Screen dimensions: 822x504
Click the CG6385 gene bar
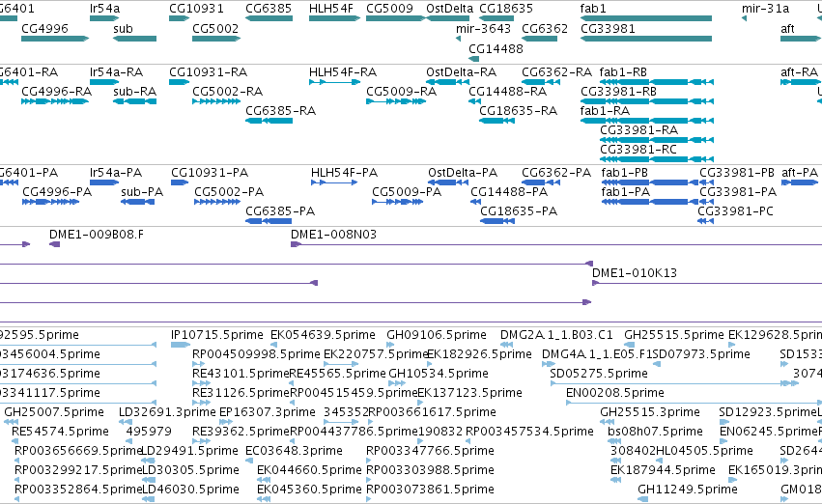coord(269,18)
